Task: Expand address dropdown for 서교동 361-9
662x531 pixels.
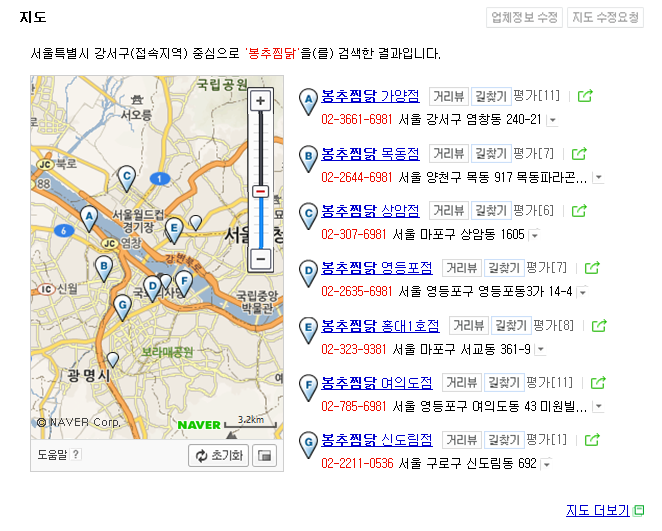Action: [x=541, y=349]
